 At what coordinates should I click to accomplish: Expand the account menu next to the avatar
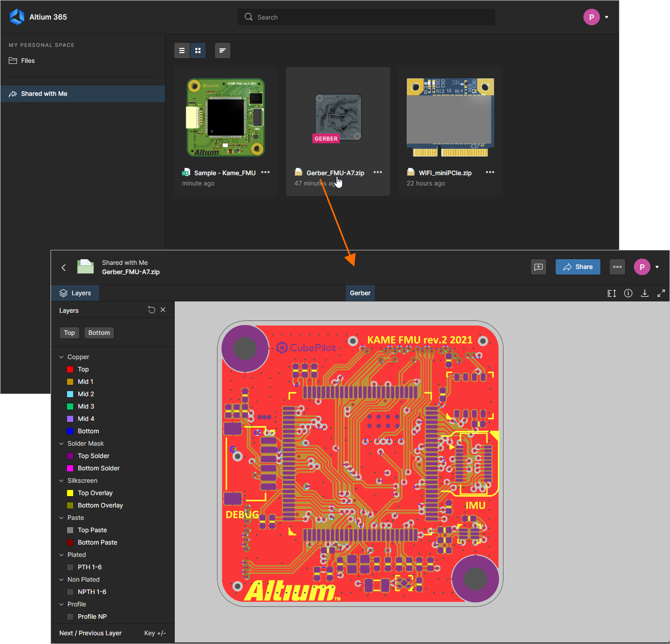point(606,16)
